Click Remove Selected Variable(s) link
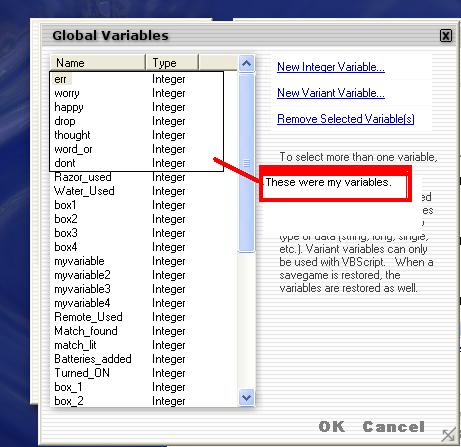This screenshot has width=461, height=447. pyautogui.click(x=346, y=119)
